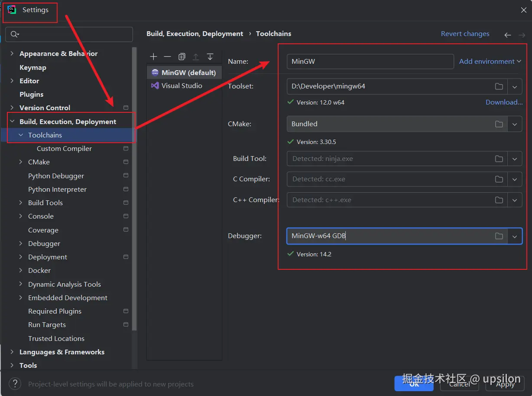Click the settings tree scrollbar

[135, 189]
